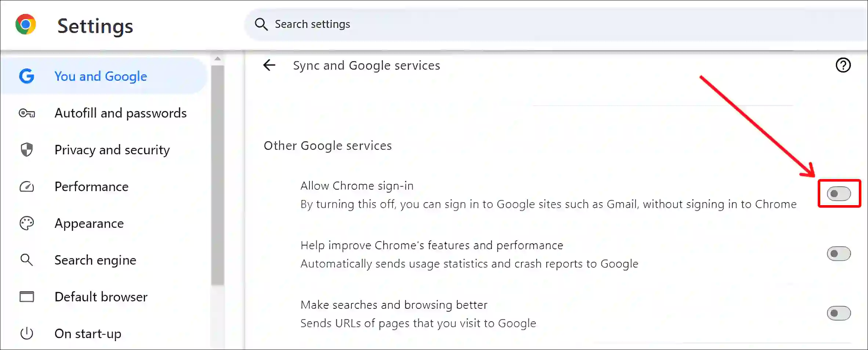The height and width of the screenshot is (350, 868).
Task: Click the palette Appearance icon
Action: pyautogui.click(x=27, y=223)
